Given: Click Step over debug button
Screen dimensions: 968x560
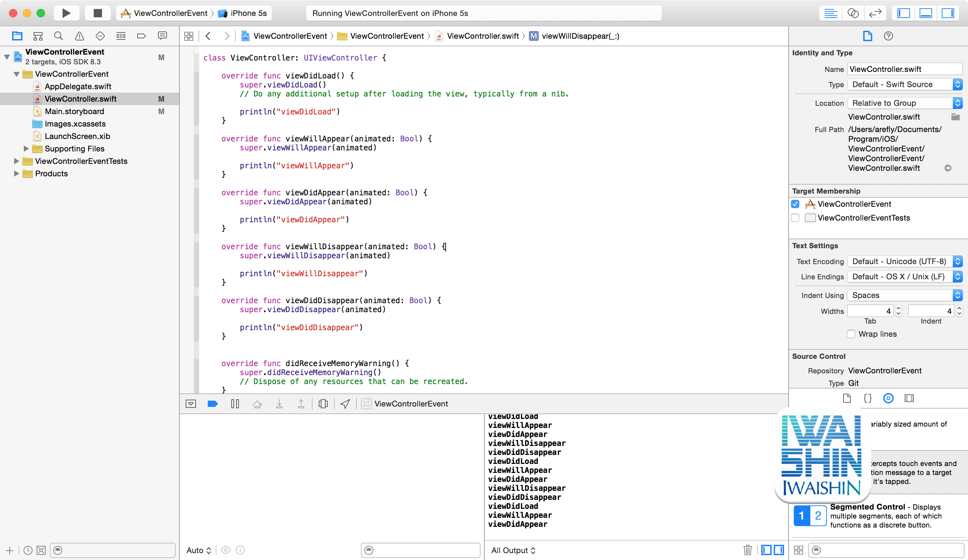Looking at the screenshot, I should coord(257,404).
